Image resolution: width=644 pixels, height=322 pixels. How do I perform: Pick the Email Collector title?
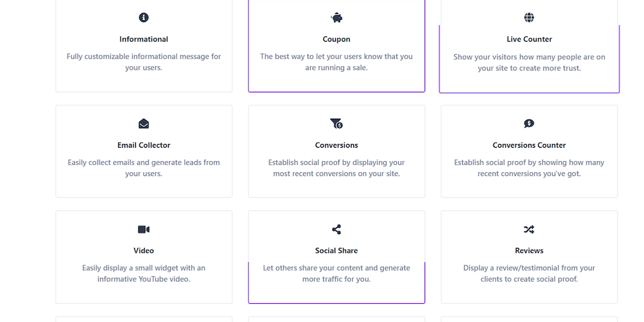(x=143, y=145)
